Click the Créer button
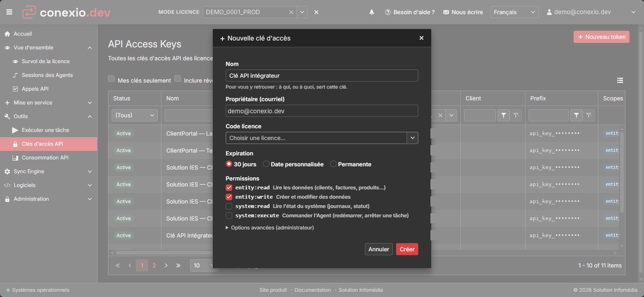Screen dimensions: 644x297 (x=407, y=249)
